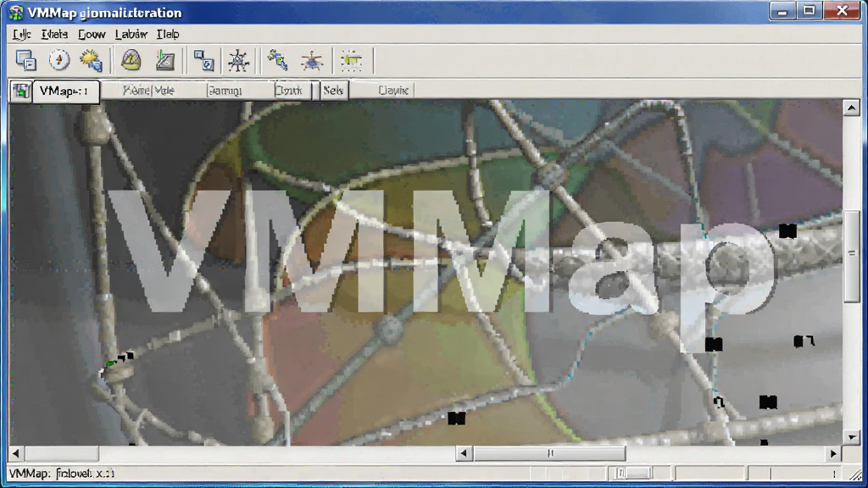Click the orange and blue winged figure icon
This screenshot has height=488, width=868.
pos(312,60)
